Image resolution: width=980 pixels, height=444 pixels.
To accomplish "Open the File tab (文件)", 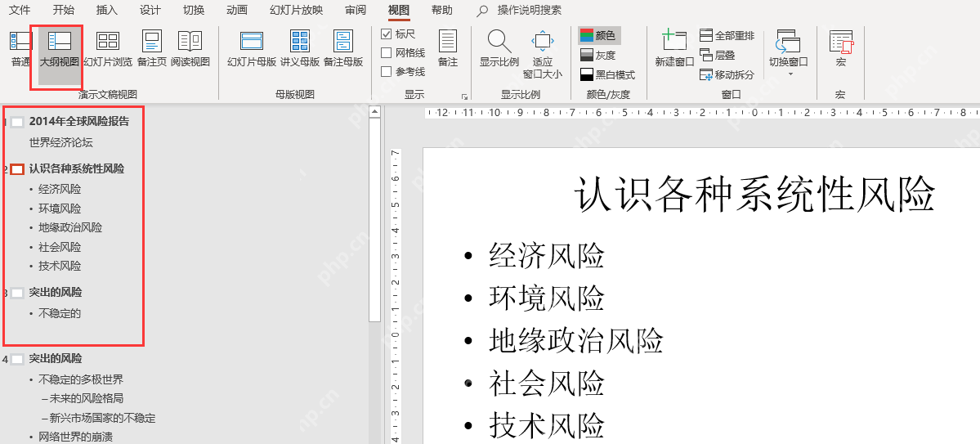I will tap(20, 10).
